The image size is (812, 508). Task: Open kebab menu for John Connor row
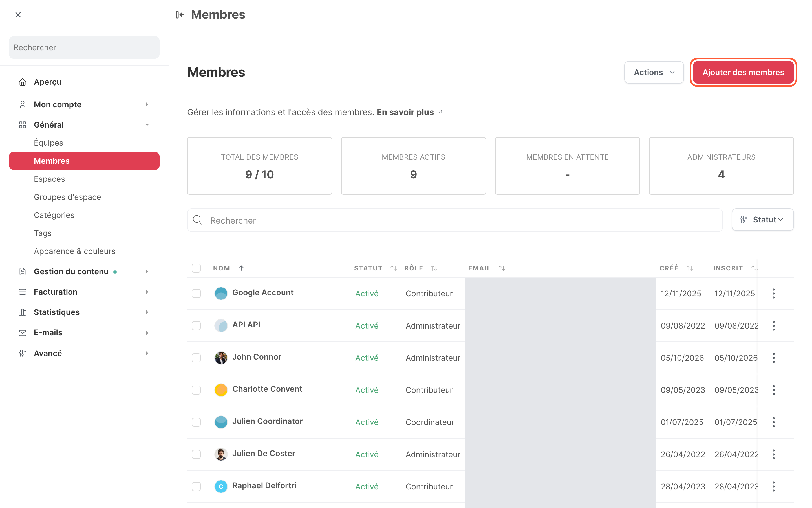pyautogui.click(x=773, y=358)
